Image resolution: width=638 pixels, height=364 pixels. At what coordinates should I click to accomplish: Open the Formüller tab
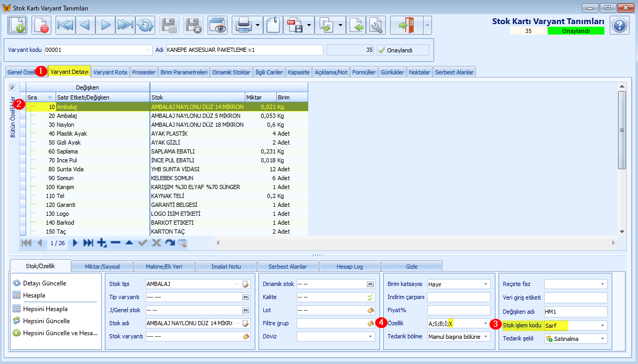(364, 72)
